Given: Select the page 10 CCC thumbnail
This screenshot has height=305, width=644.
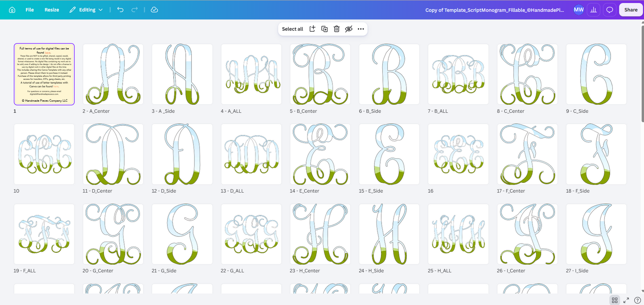Looking at the screenshot, I should [44, 154].
